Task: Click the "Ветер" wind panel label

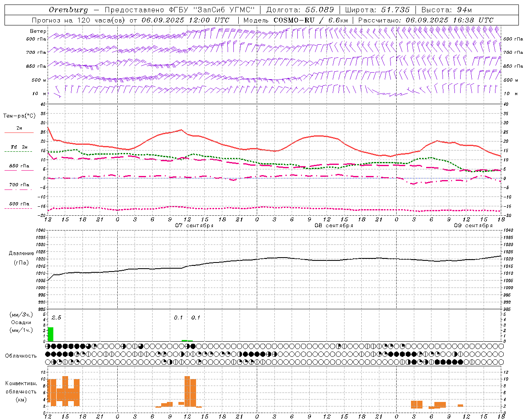Action: [x=38, y=31]
